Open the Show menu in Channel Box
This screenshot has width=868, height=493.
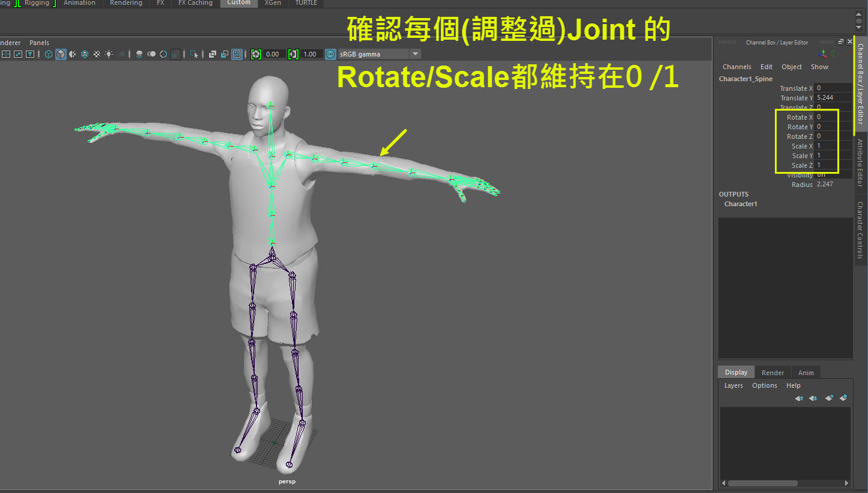point(819,67)
